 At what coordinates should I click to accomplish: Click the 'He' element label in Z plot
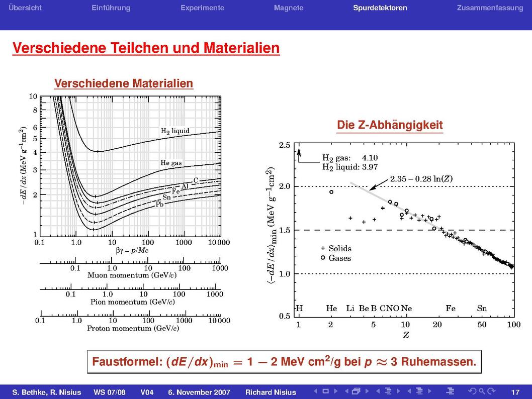331,308
